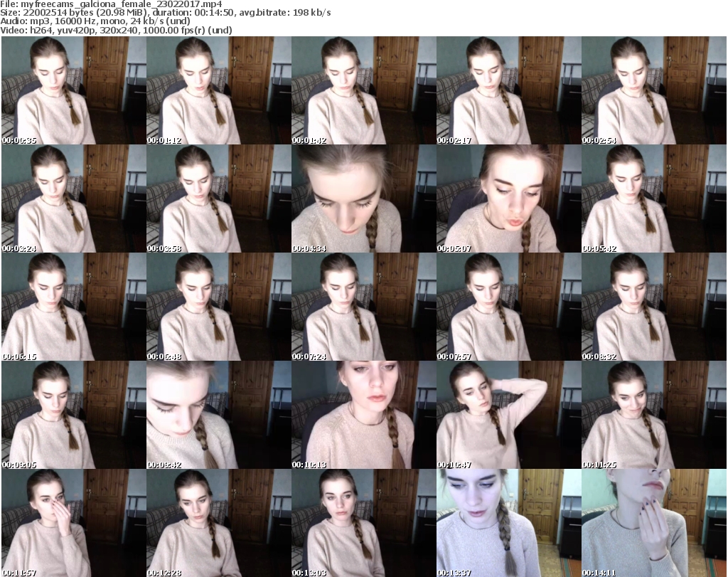The height and width of the screenshot is (577, 728).
Task: Select the last thumbnail at 00:14:11
Action: (x=653, y=523)
